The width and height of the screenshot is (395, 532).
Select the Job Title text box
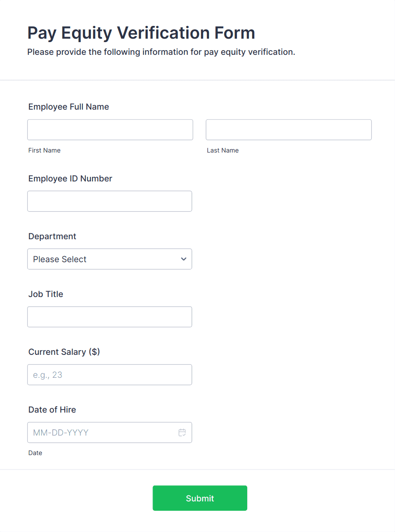[110, 317]
